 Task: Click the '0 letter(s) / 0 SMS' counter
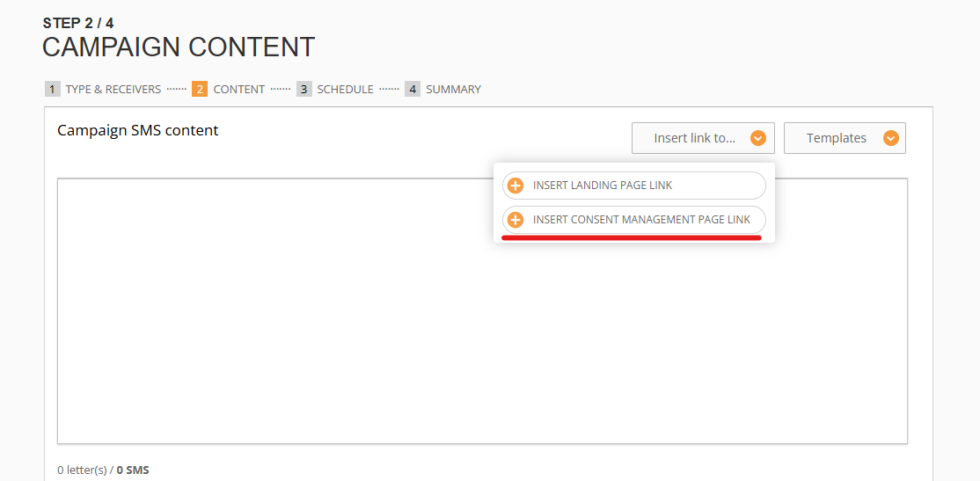pos(103,470)
